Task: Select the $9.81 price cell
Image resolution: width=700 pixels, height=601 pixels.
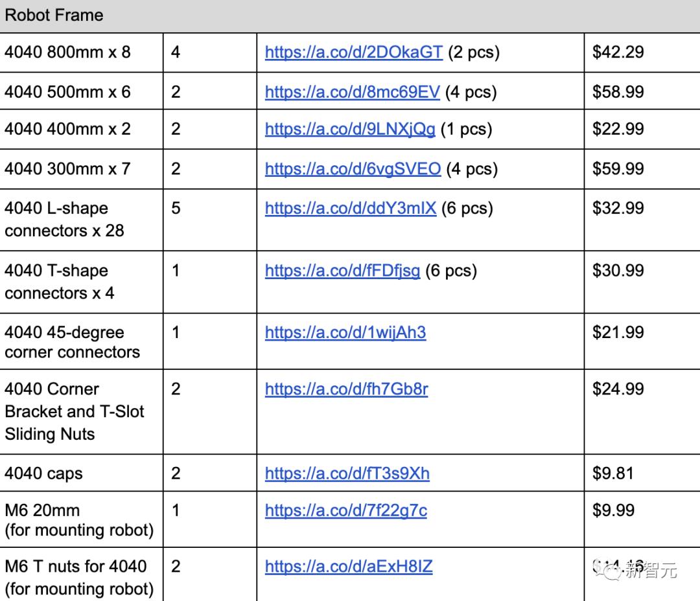Action: 612,473
